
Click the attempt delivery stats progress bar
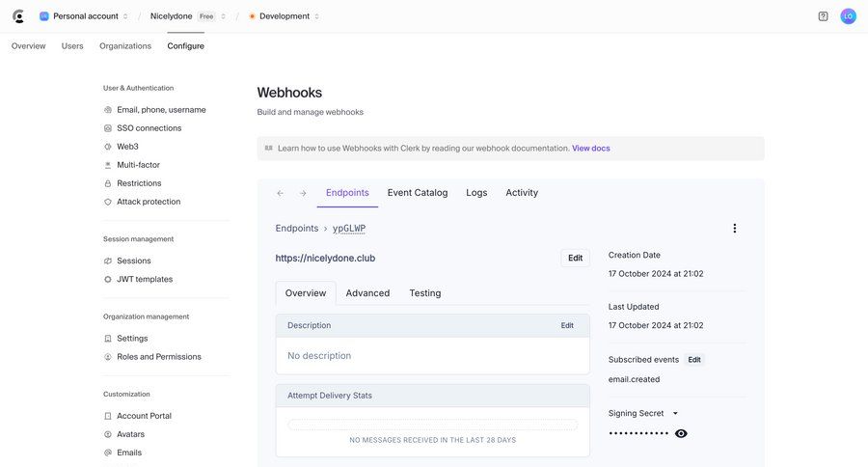pyautogui.click(x=432, y=425)
